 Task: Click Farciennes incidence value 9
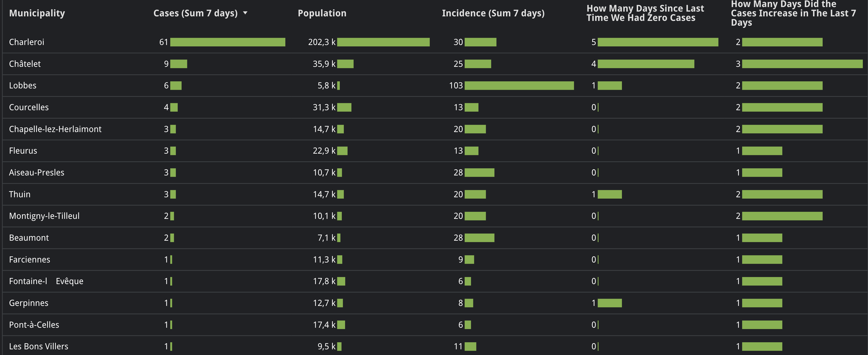(x=461, y=260)
